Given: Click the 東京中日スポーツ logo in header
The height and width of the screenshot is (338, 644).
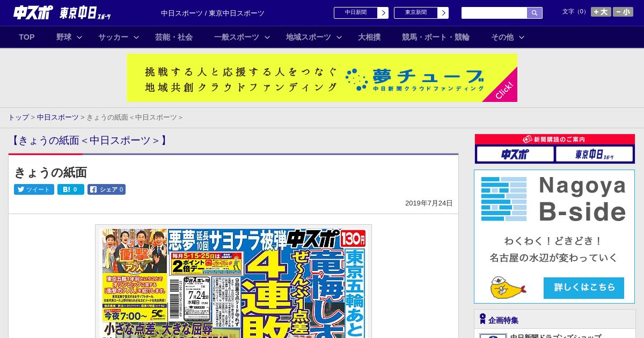Looking at the screenshot, I should [x=85, y=13].
